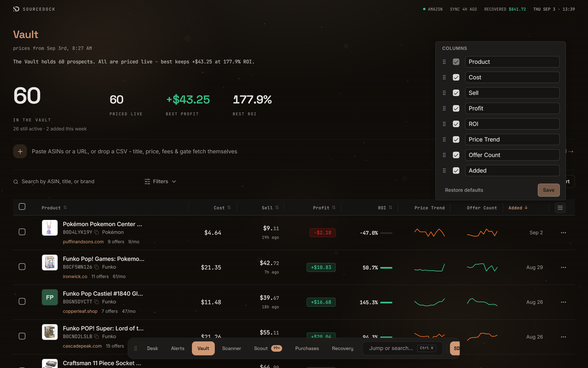Open the Funko Pop Castiel FP thumbnail
The width and height of the screenshot is (588, 368).
[50, 297]
